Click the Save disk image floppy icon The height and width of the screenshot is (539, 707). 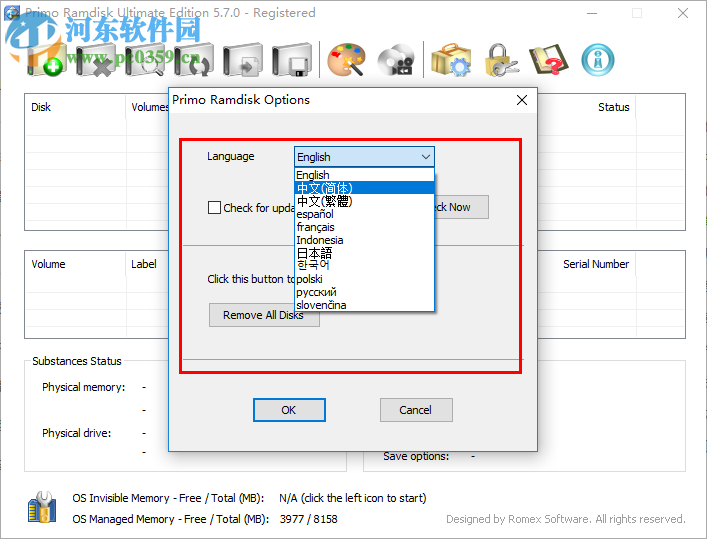click(x=292, y=60)
